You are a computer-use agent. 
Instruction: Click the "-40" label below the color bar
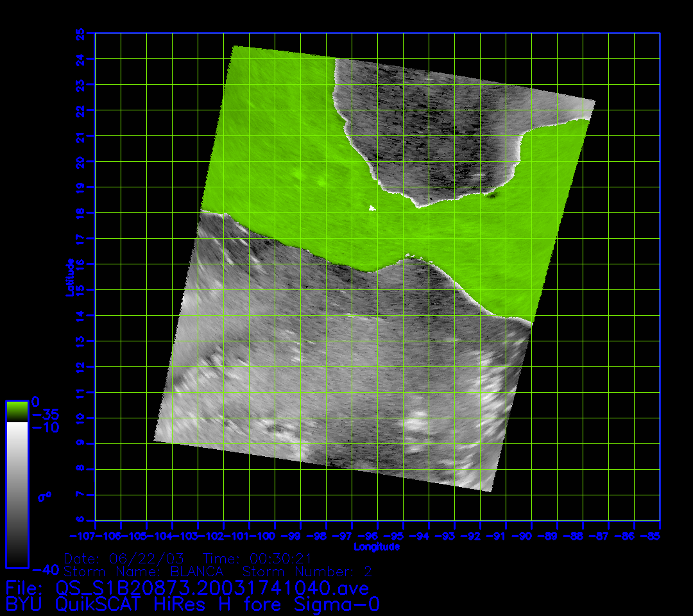46,569
